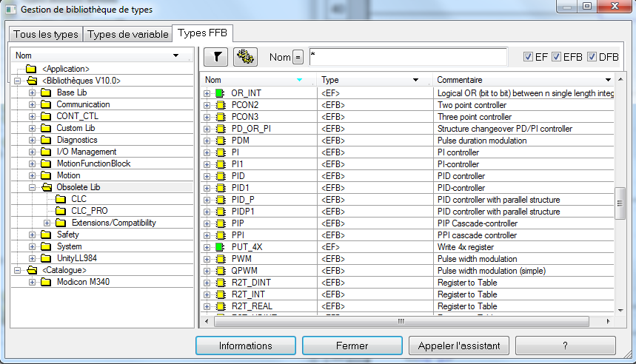Uncheck the EF checkbox
Screen dimensions: 636x364
click(x=528, y=57)
